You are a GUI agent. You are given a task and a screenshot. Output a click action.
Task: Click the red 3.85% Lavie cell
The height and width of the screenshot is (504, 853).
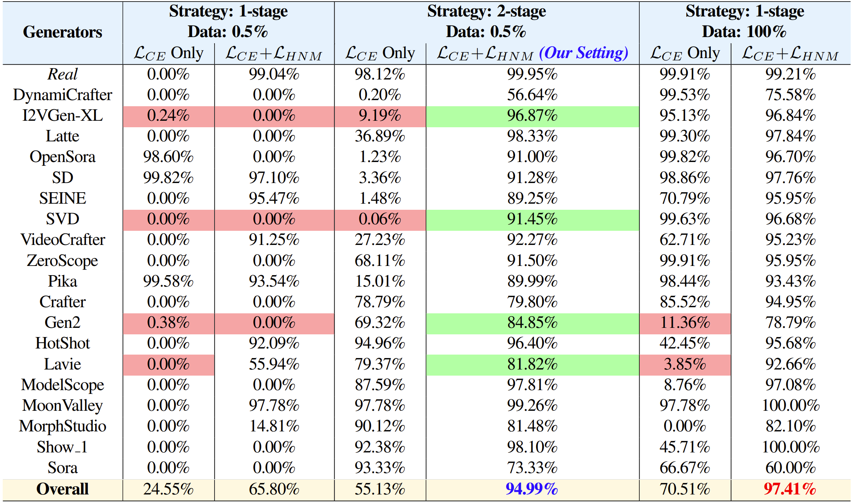tap(684, 364)
